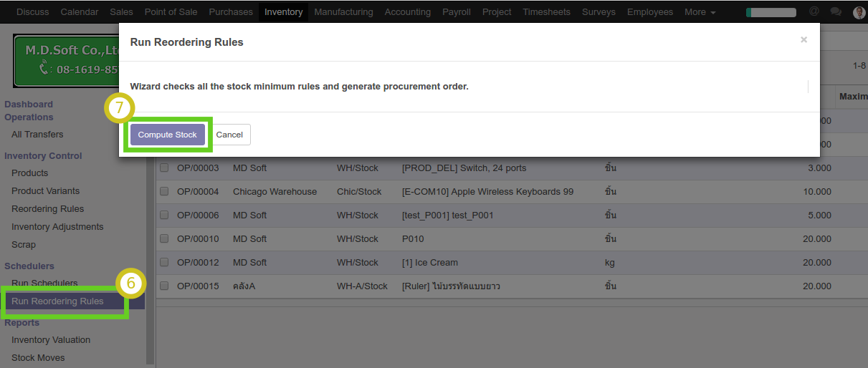
Task: Click the M.D.Soft company logo
Action: pyautogui.click(x=66, y=61)
